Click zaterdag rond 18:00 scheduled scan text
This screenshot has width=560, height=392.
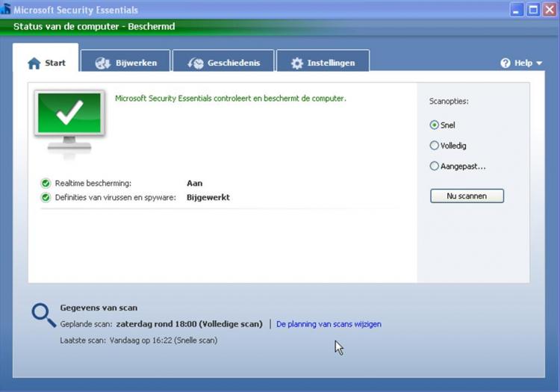(x=190, y=324)
